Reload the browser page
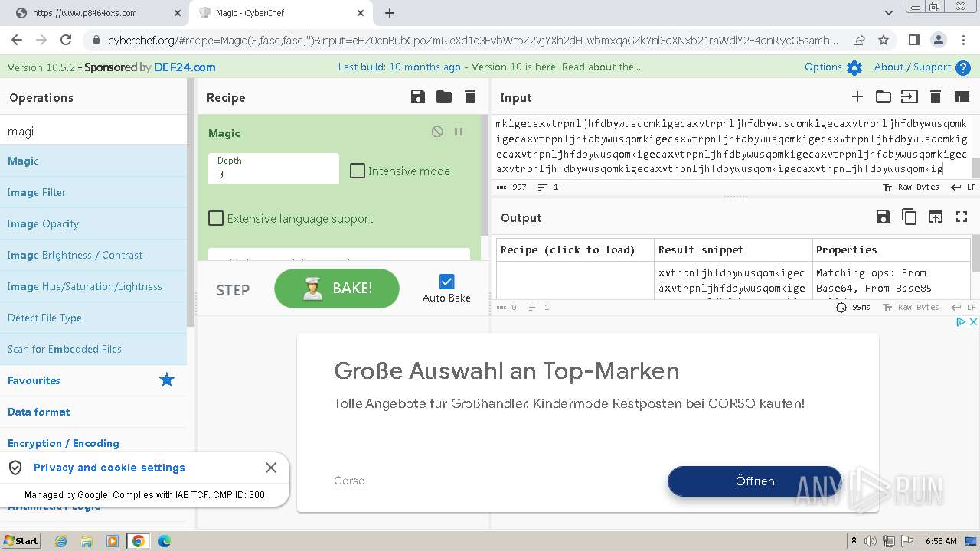980x551 pixels. [66, 40]
